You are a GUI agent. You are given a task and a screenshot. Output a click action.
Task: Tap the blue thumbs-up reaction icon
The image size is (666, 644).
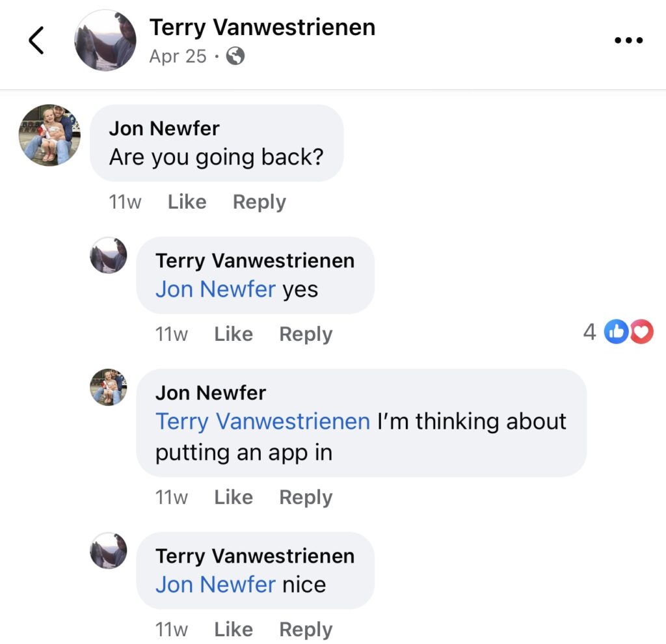[615, 332]
